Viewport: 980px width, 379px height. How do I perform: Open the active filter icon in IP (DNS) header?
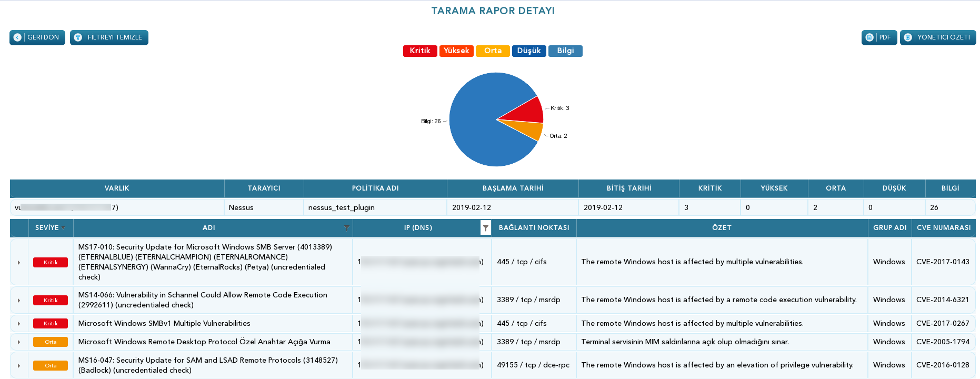tap(486, 228)
